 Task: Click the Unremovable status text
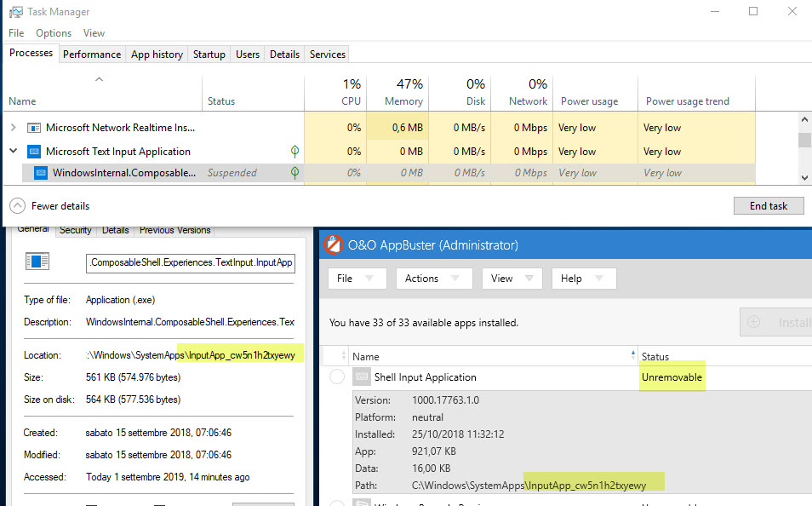tap(672, 377)
